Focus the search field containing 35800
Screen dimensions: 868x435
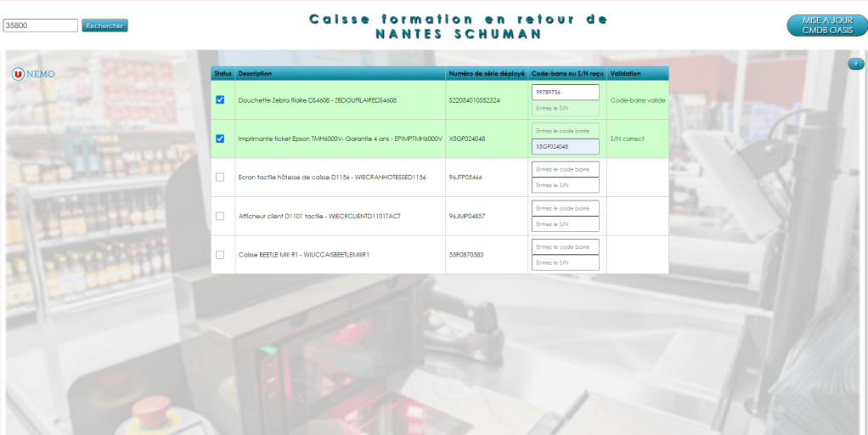41,25
